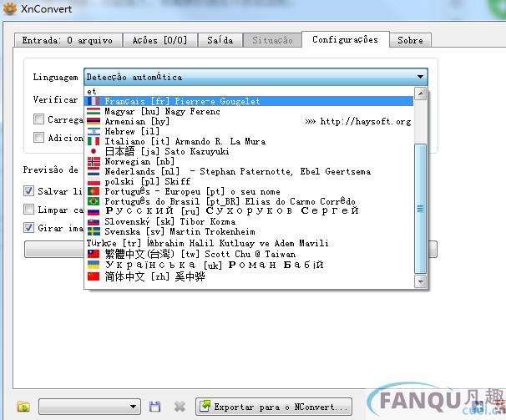Select Magyar [hu] Nagy Ferenc
This screenshot has width=506, height=420.
point(249,111)
